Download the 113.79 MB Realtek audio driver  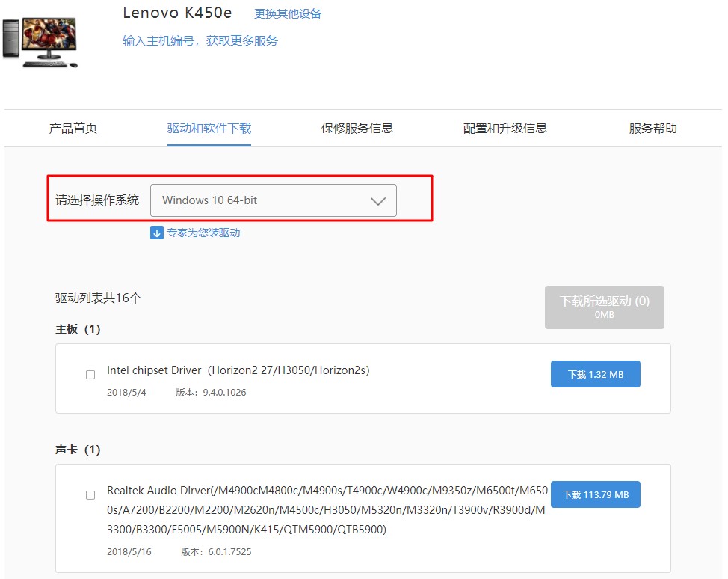[595, 494]
